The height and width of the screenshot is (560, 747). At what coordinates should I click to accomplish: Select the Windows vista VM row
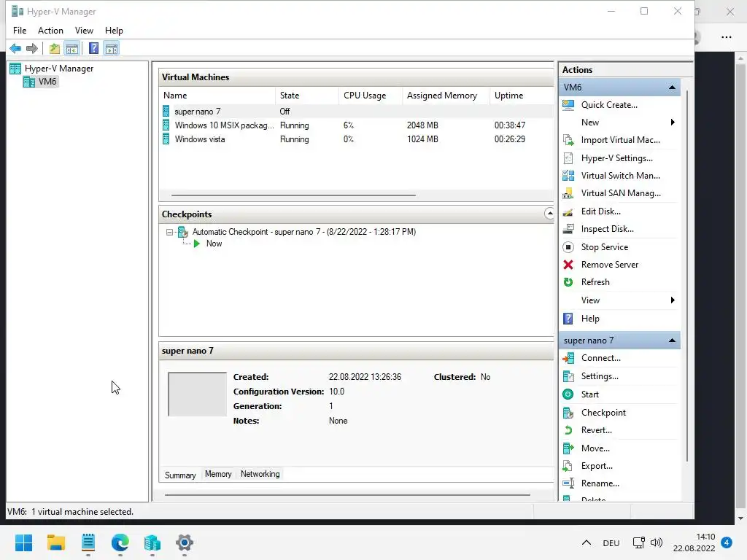point(356,139)
